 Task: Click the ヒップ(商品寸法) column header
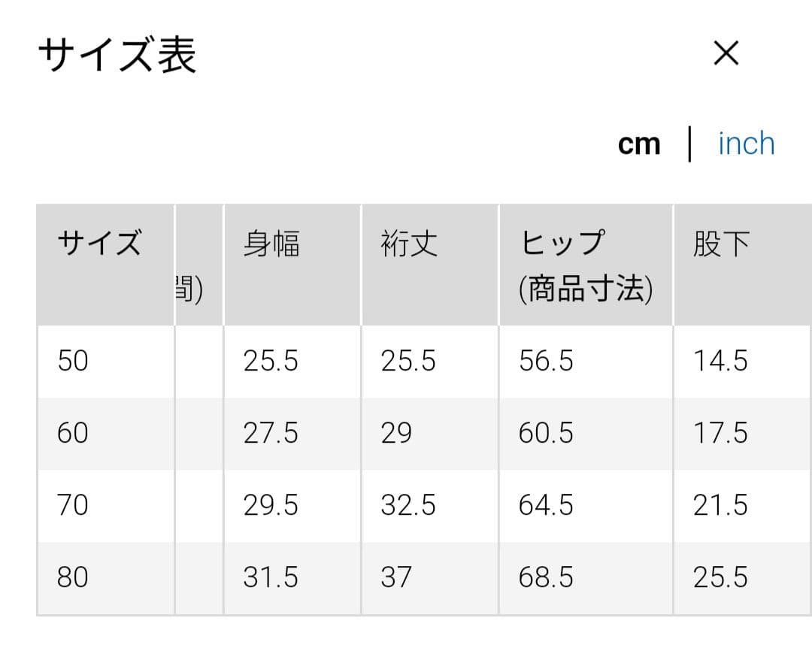(x=586, y=265)
